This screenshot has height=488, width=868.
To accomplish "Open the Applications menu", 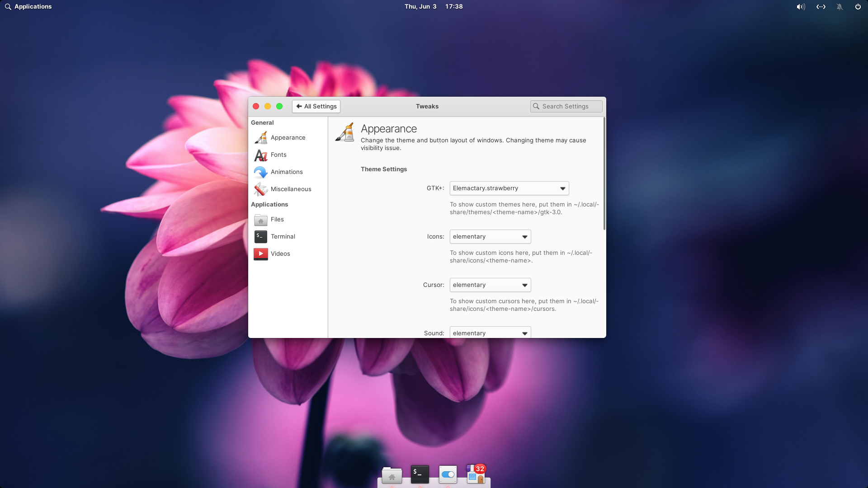I will [28, 7].
